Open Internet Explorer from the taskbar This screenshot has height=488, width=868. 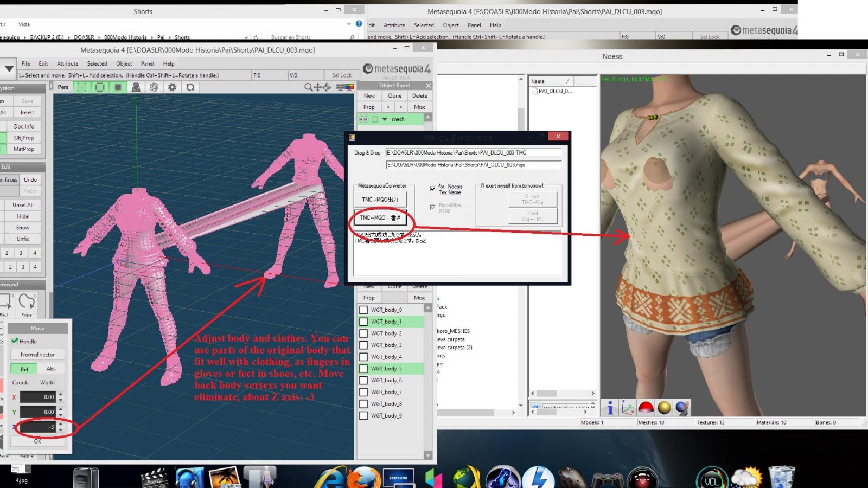pos(331,478)
